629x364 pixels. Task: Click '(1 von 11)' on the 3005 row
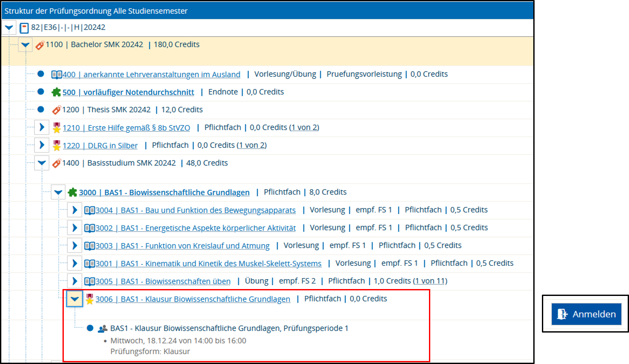[x=430, y=281]
